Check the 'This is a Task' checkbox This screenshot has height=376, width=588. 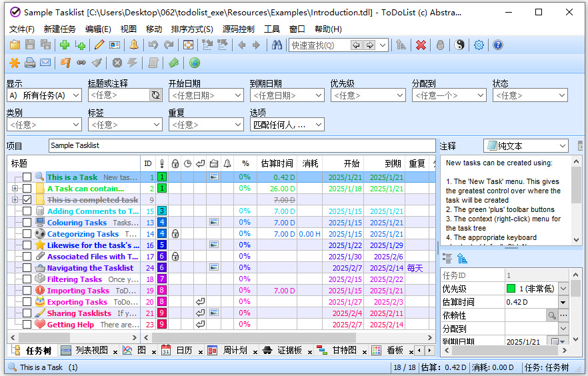click(x=27, y=177)
